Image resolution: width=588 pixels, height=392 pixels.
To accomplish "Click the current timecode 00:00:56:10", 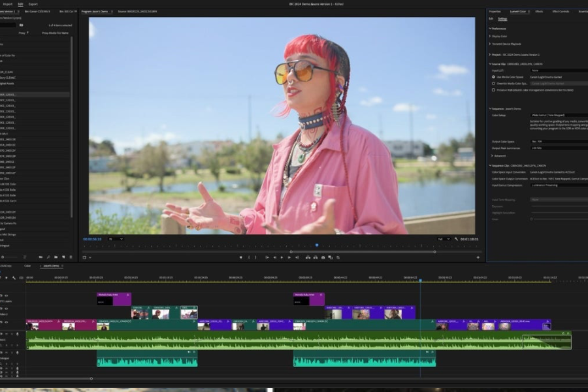I will point(92,239).
